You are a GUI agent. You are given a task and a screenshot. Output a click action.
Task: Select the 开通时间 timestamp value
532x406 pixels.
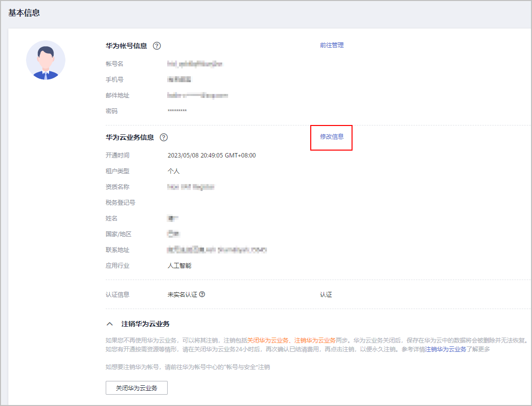click(212, 156)
